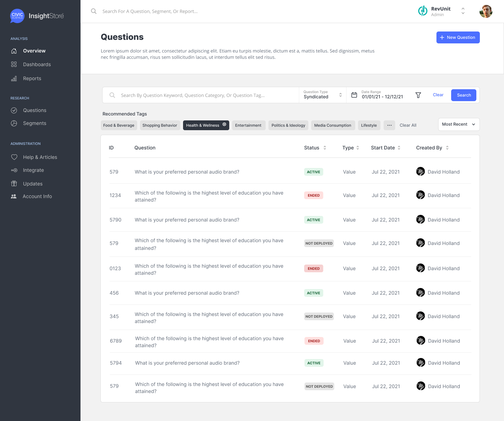Click David Holland's avatar in question 456 row

(x=420, y=293)
